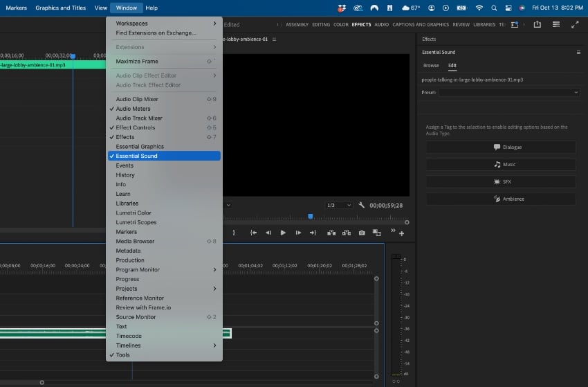588x387 pixels.
Task: Go to In point in Program Monitor
Action: [x=253, y=233]
